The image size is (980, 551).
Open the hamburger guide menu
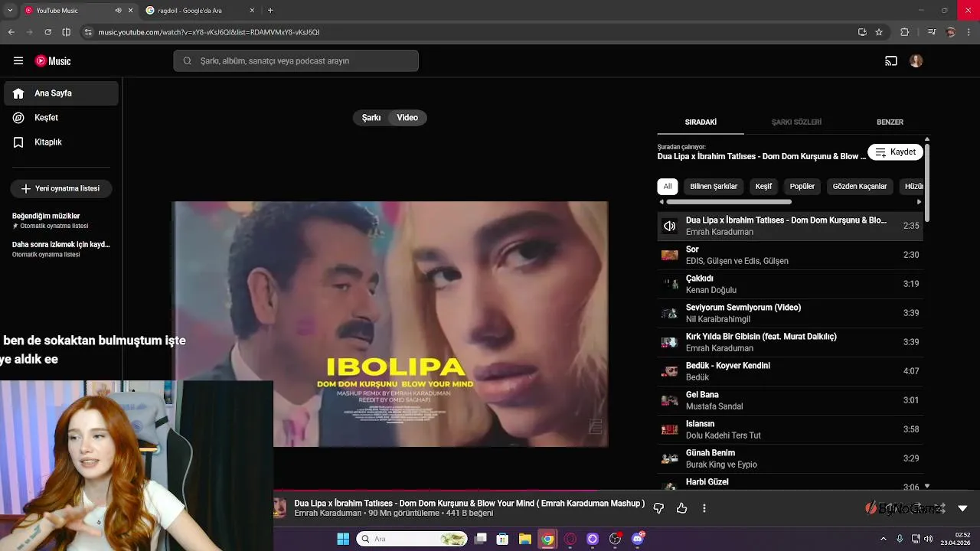18,61
